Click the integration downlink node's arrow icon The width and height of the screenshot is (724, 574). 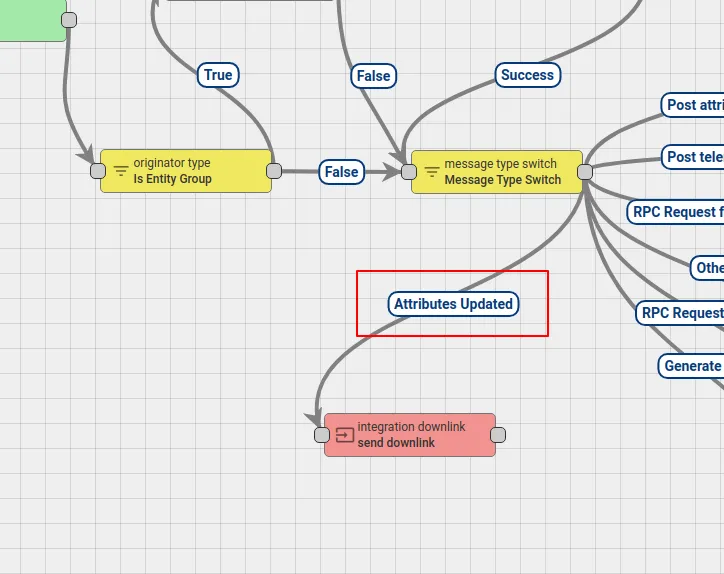345,435
